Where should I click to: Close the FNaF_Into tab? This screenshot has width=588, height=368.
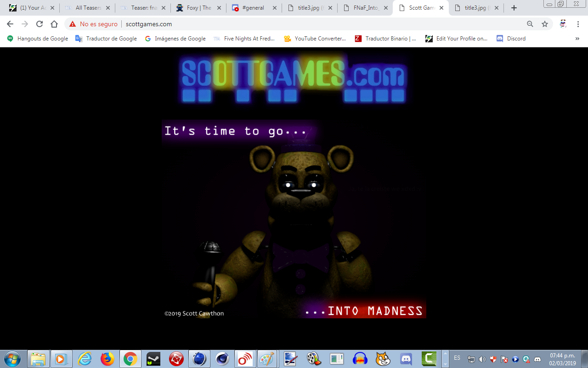[x=386, y=8]
